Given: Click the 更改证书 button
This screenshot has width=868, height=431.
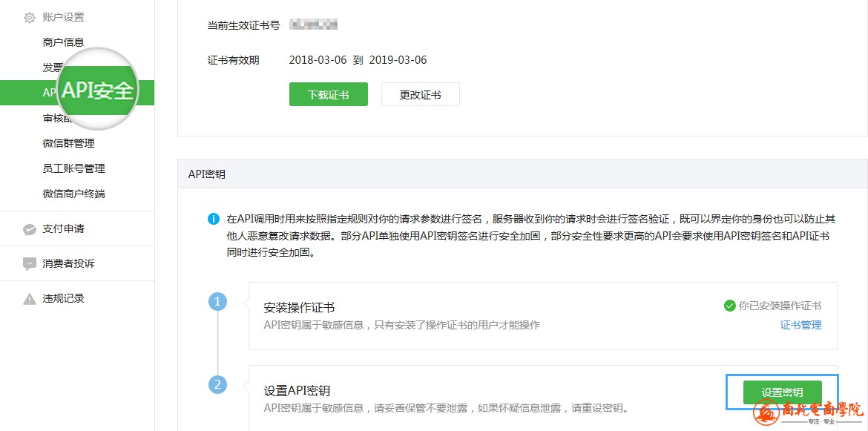Looking at the screenshot, I should point(420,95).
